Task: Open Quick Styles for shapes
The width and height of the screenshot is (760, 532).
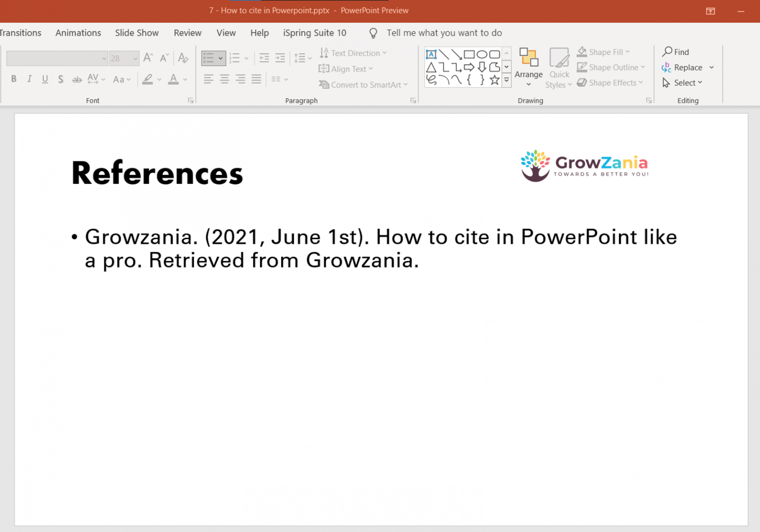Action: (559, 68)
